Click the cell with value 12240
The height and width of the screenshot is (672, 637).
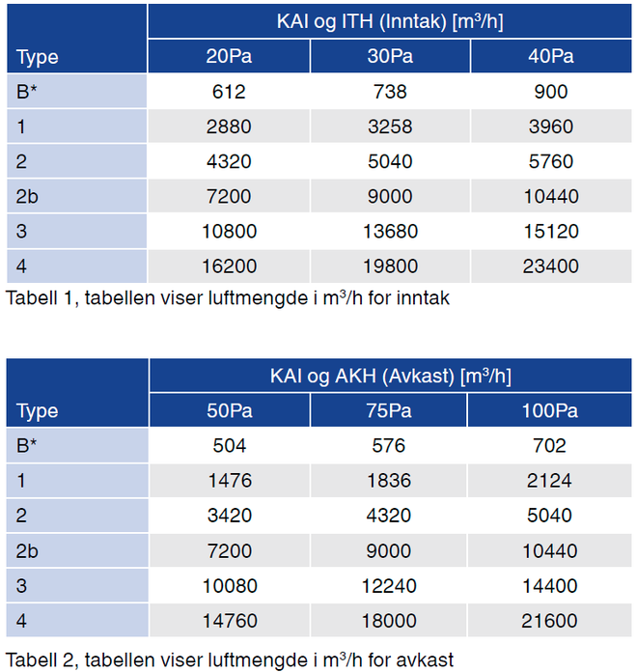coord(388,586)
